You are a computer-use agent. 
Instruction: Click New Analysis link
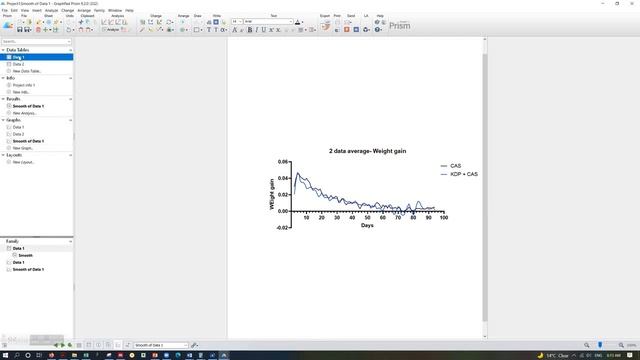24,113
